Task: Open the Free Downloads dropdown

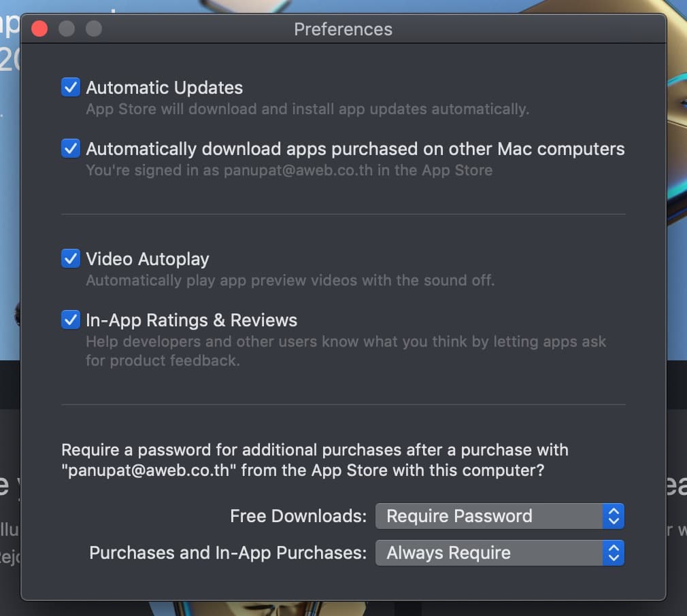Action: 499,516
